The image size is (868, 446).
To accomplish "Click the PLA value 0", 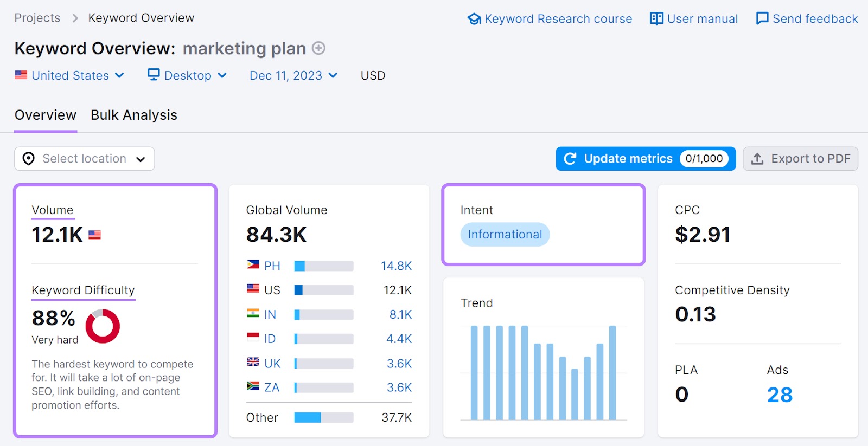I will pyautogui.click(x=682, y=395).
